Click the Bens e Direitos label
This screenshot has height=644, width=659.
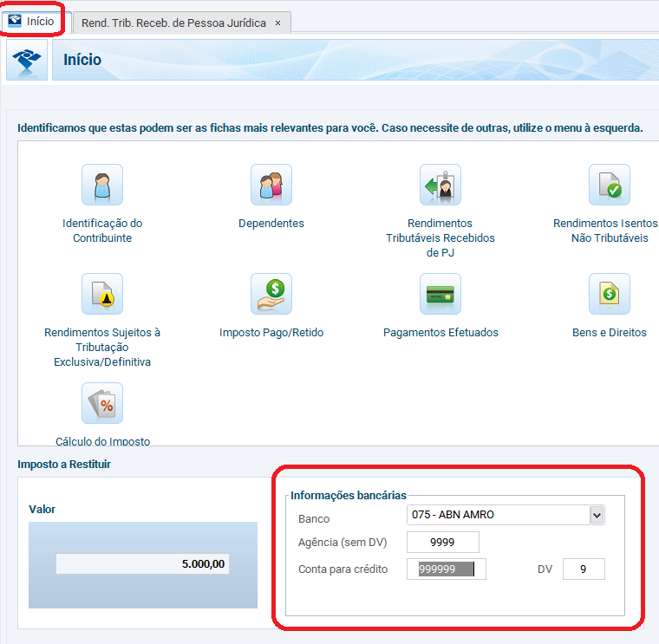click(610, 333)
